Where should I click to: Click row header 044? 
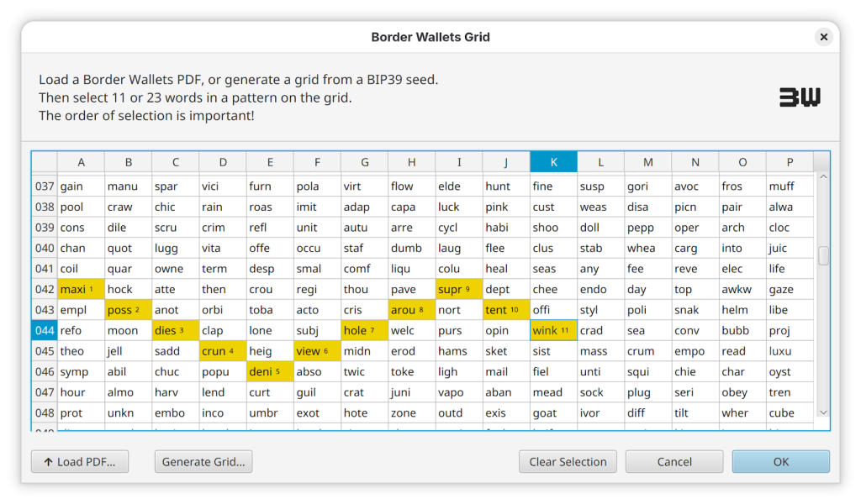click(45, 331)
